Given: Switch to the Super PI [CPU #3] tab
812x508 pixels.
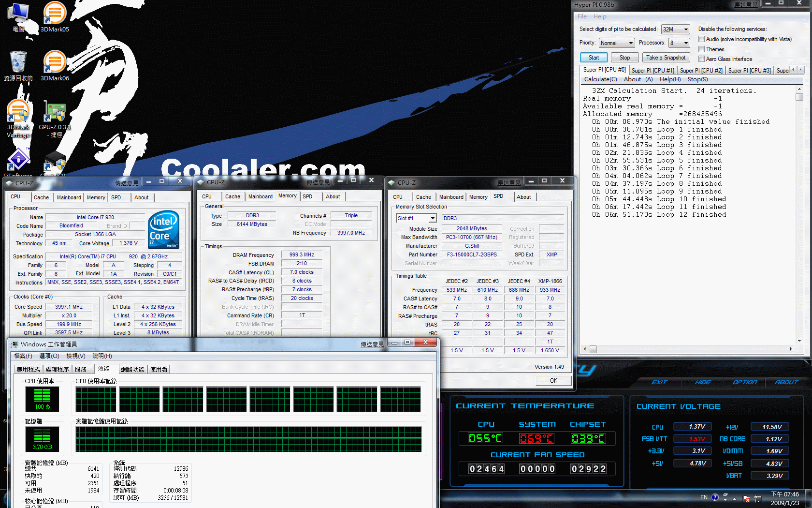Looking at the screenshot, I should pos(749,71).
